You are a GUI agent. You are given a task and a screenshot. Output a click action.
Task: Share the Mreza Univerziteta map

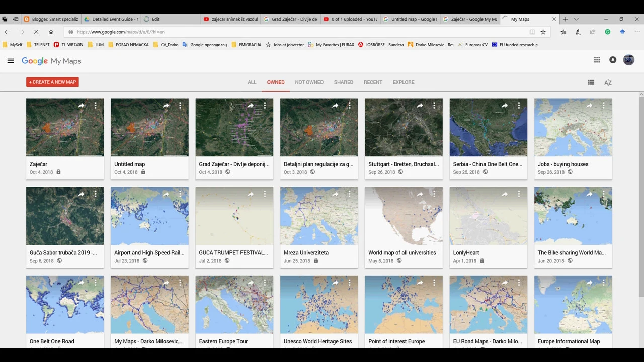tap(335, 194)
